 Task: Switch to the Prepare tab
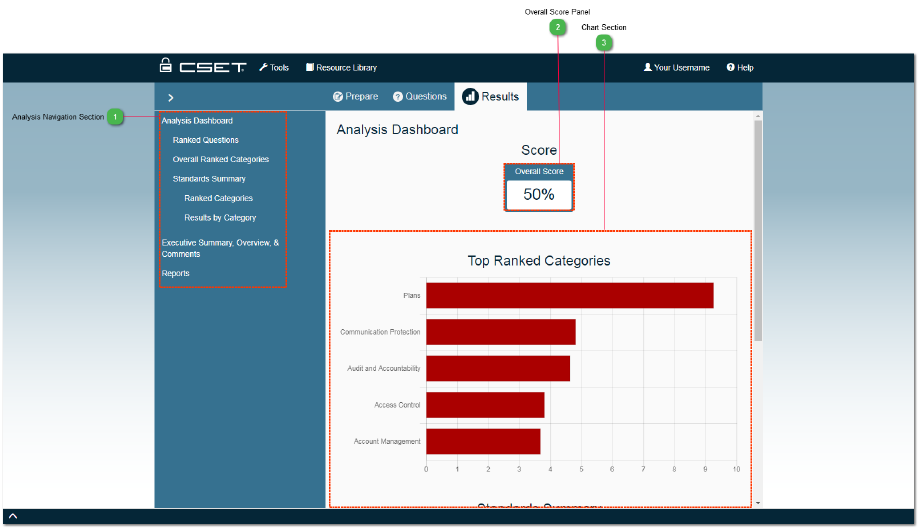point(355,97)
